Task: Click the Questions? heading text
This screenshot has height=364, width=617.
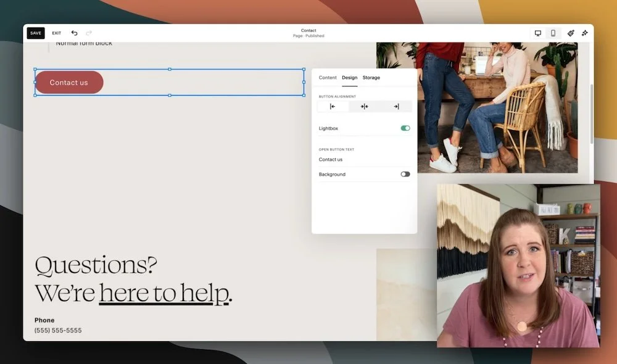Action: 96,265
